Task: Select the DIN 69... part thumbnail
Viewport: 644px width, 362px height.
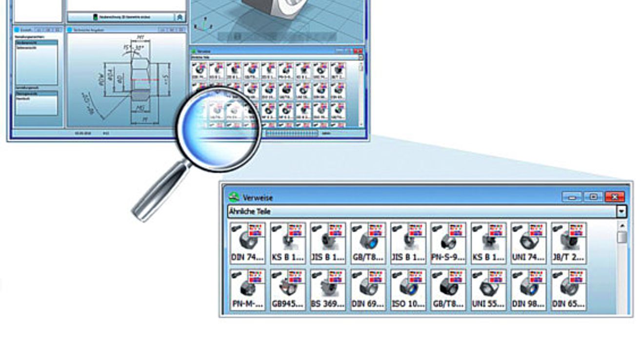Action: click(x=368, y=290)
